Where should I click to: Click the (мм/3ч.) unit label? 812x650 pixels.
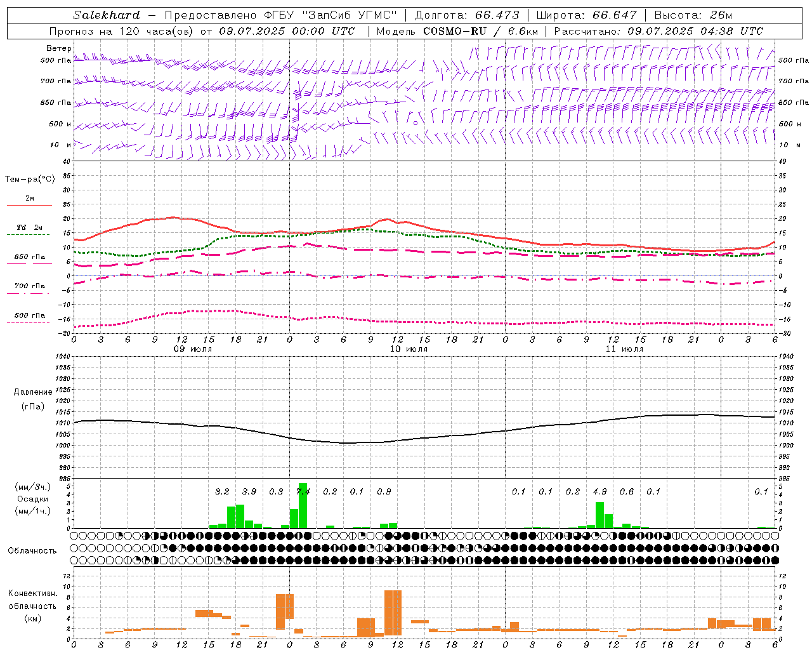(33, 487)
